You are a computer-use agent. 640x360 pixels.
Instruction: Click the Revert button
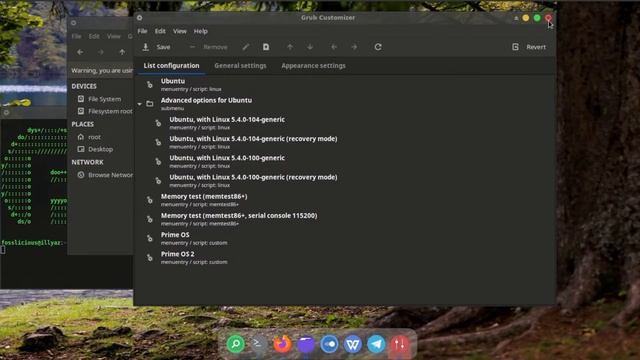coord(529,47)
